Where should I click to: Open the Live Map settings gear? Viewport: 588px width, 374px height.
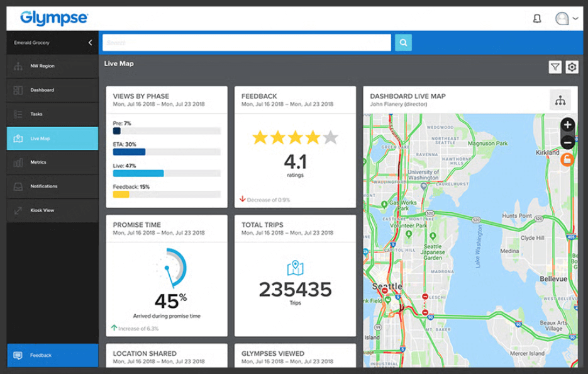572,67
